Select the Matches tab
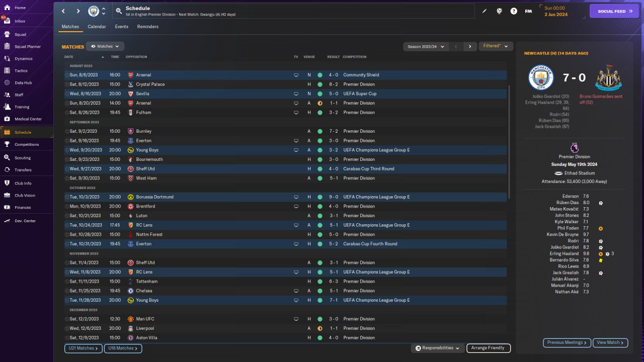 (70, 27)
